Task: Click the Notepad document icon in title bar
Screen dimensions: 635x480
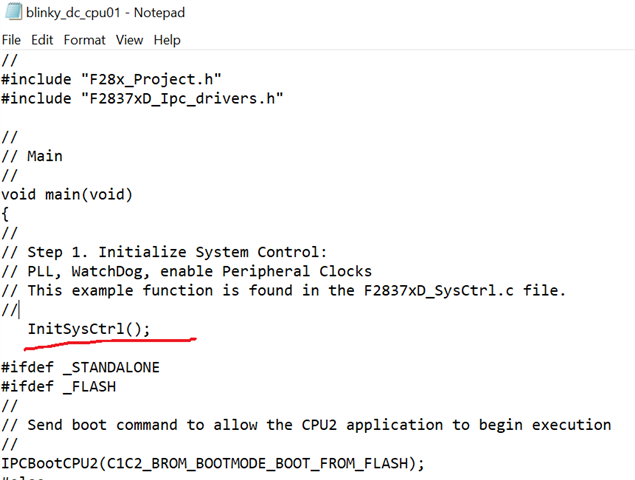Action: [13, 13]
